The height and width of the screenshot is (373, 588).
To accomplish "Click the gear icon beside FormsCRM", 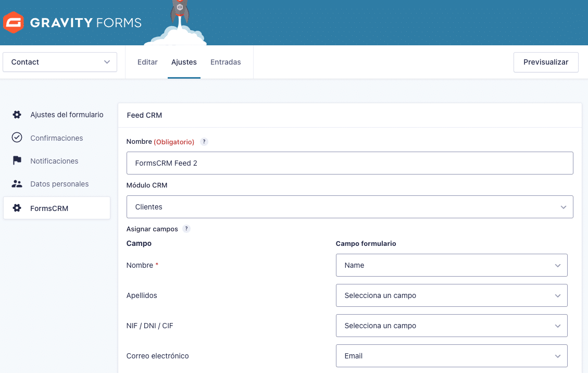I will [17, 208].
